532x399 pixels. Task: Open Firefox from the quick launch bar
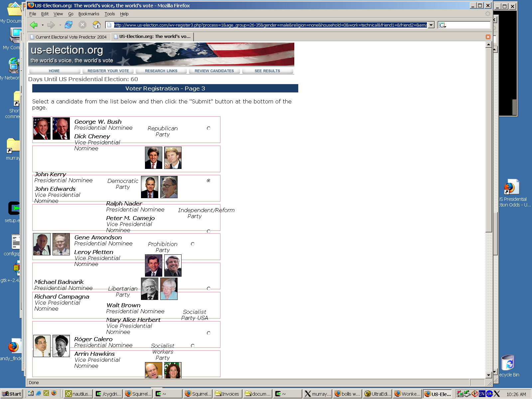click(x=54, y=393)
